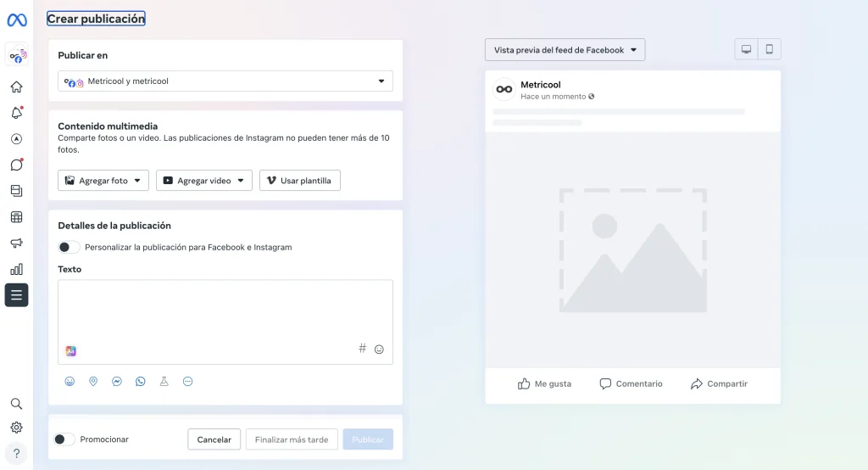Add WhatsApp button to the post
The height and width of the screenshot is (470, 868).
point(141,381)
